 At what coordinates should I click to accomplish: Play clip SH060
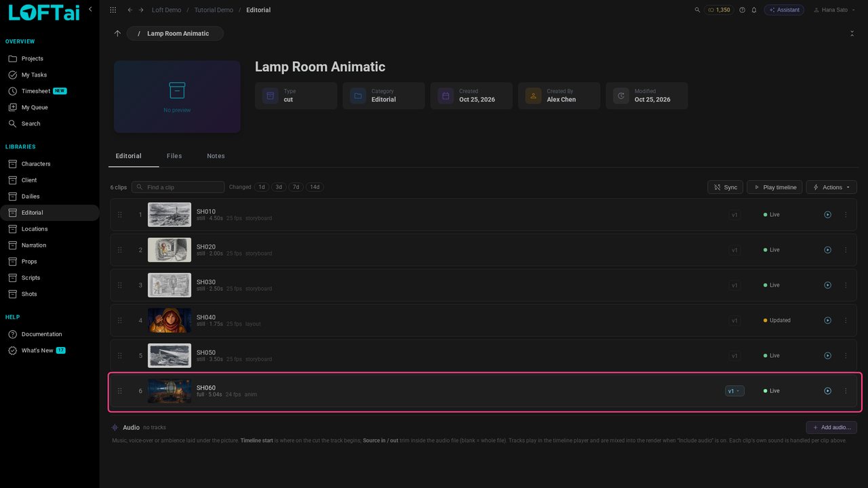coord(827,391)
